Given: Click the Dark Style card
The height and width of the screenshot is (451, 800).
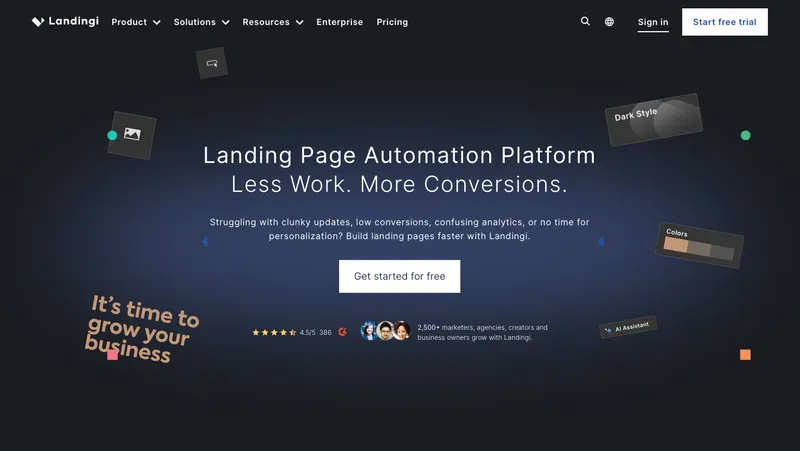Looking at the screenshot, I should 654,119.
